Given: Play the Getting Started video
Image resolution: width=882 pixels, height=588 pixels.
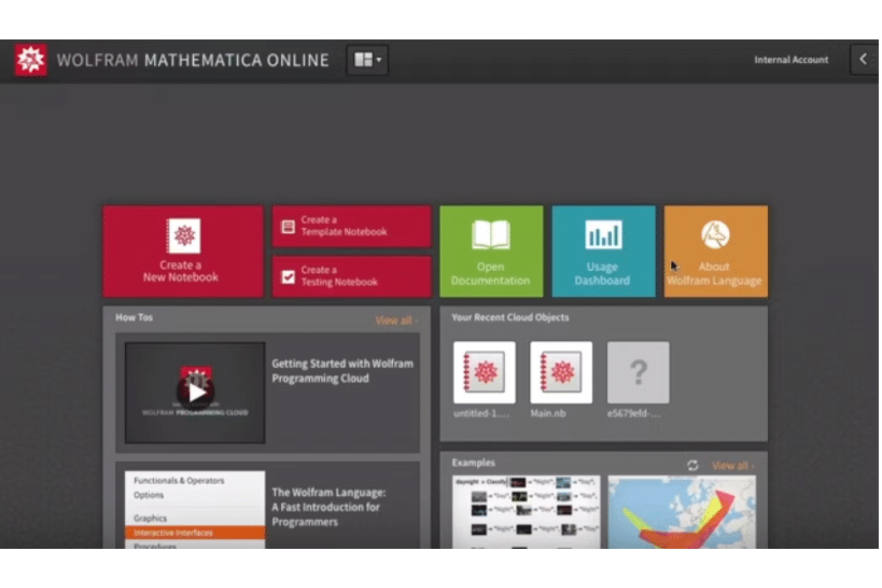Looking at the screenshot, I should pos(195,392).
